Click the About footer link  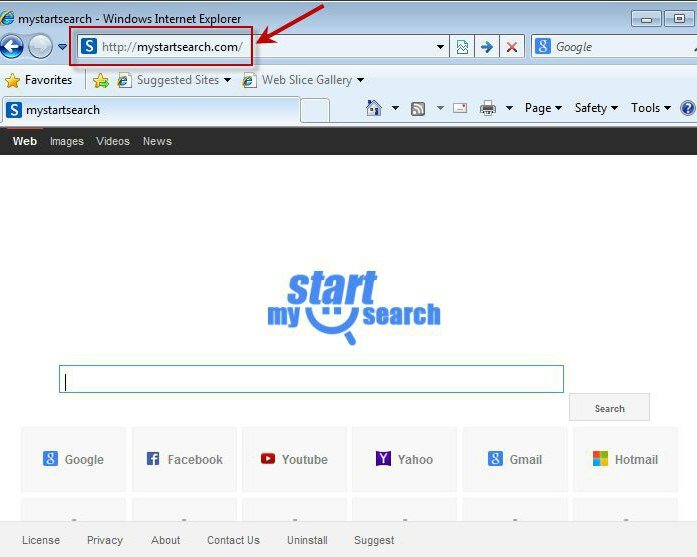point(166,540)
